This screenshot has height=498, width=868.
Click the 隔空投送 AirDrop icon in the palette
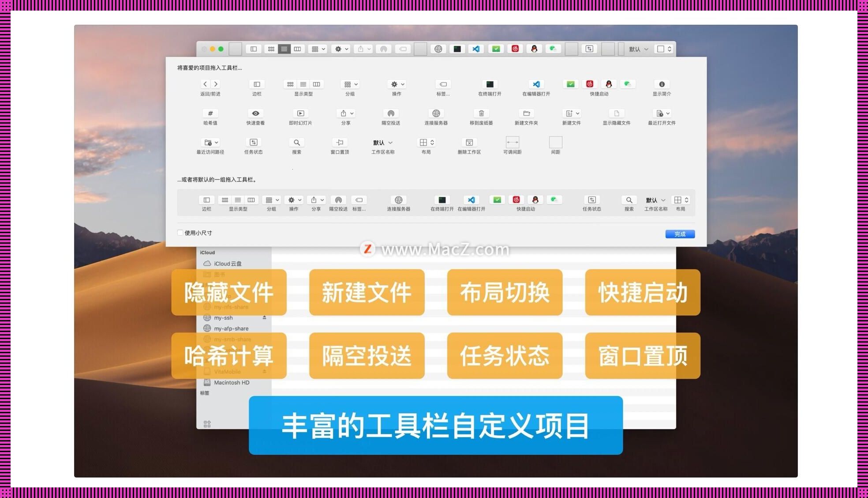[391, 113]
